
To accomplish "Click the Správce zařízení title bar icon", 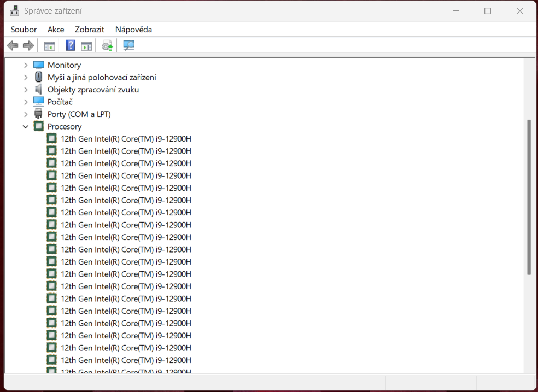I will tap(14, 11).
